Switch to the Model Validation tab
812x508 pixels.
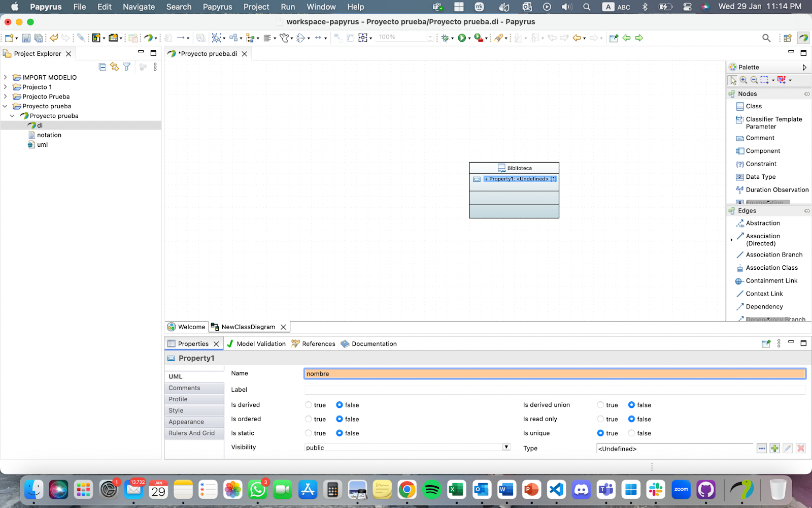pos(256,344)
